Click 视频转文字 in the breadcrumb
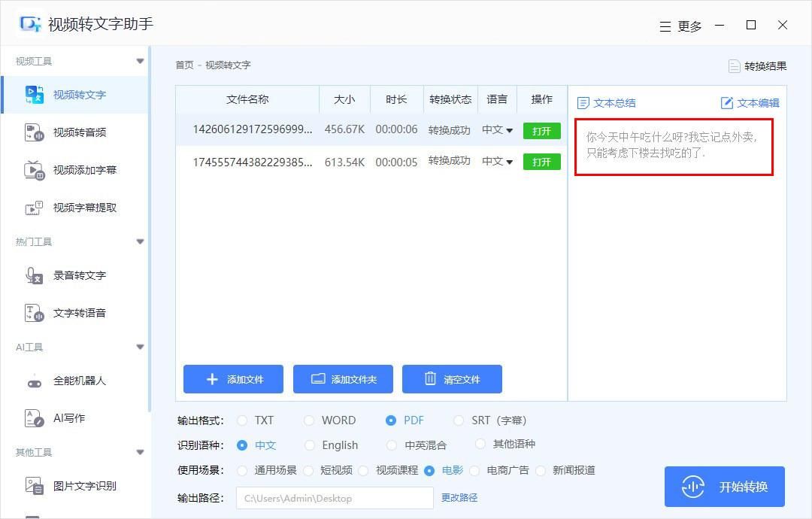 (x=228, y=65)
